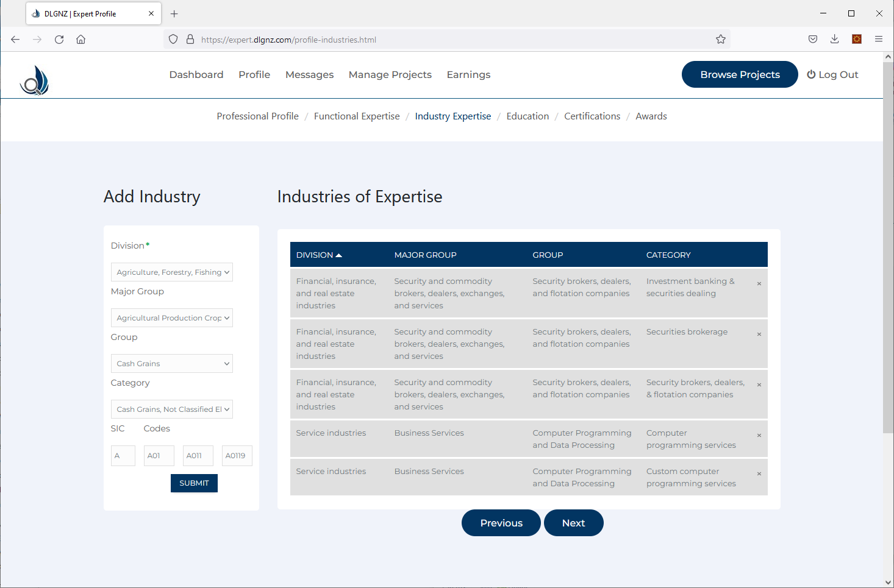Open the Division dropdown

(x=172, y=272)
